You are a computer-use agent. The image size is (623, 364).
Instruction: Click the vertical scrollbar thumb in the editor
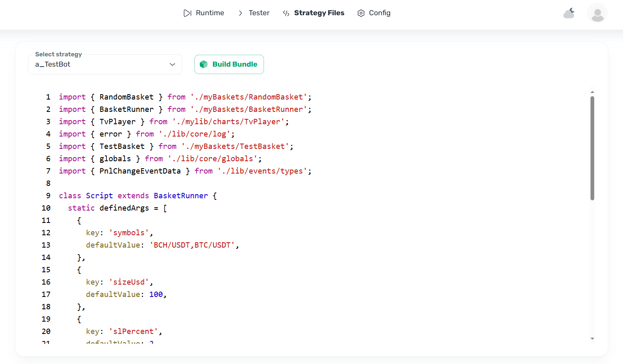[x=592, y=148]
